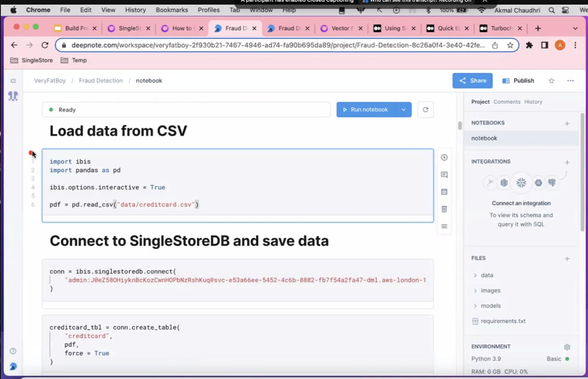
Task: Open environment settings gear
Action: (x=567, y=347)
